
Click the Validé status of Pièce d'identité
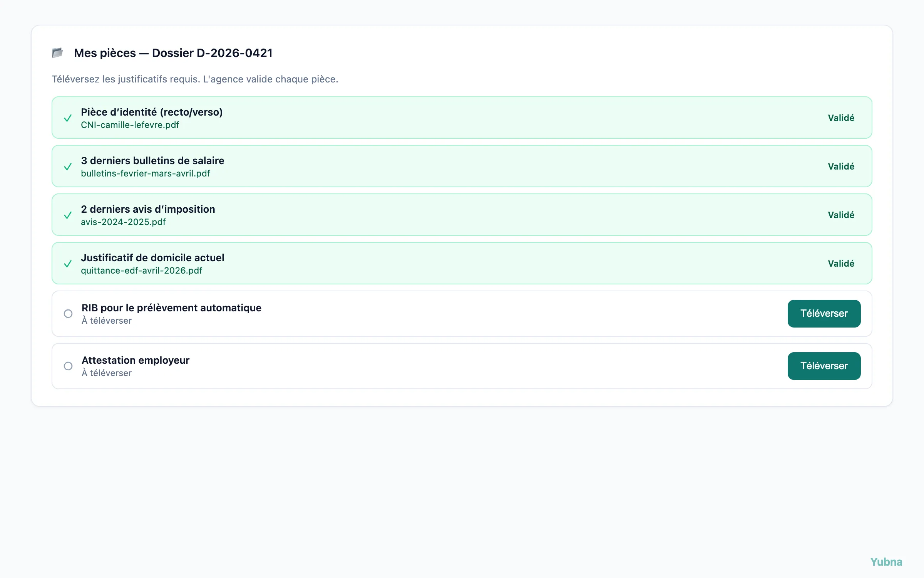pos(841,118)
